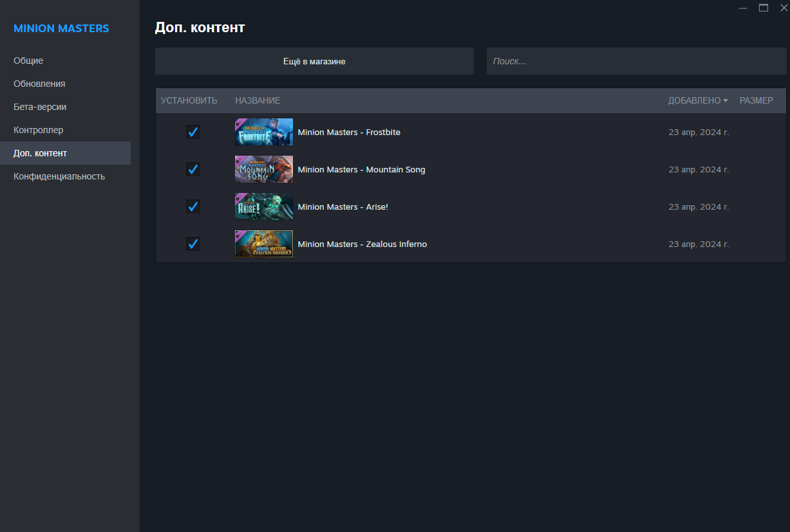Focus the Поиск search field
Image resolution: width=790 pixels, height=532 pixels.
tap(636, 61)
